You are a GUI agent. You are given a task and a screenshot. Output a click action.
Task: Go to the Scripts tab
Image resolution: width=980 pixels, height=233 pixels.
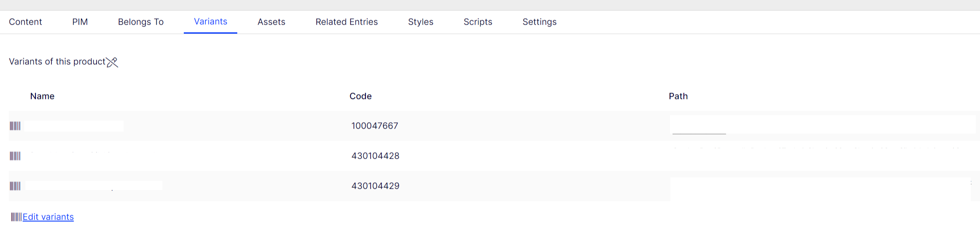tap(478, 22)
